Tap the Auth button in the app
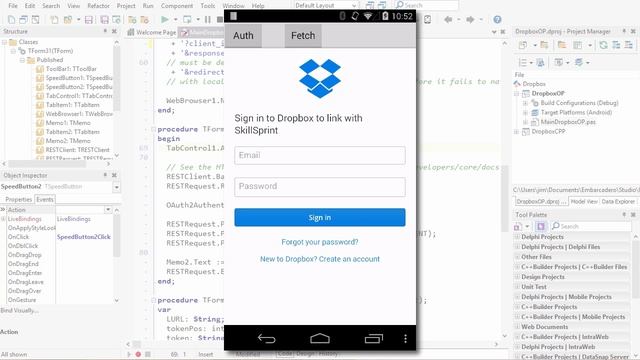640x360 pixels. [x=243, y=36]
